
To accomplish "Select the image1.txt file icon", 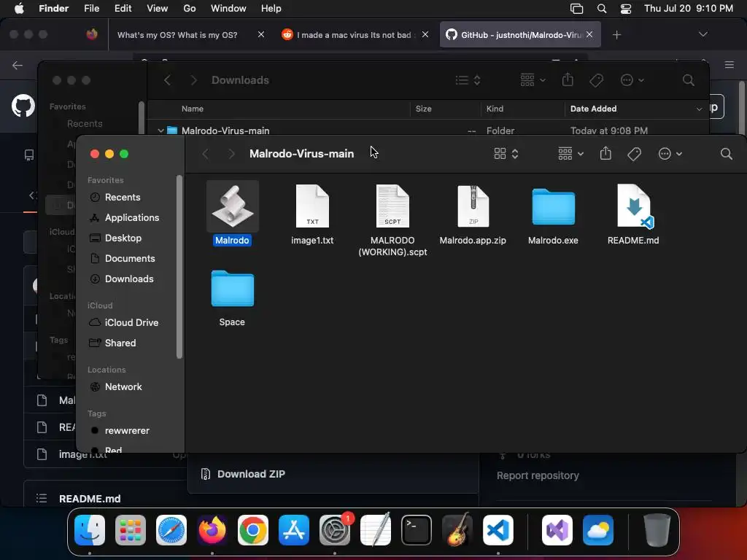I will [312, 206].
